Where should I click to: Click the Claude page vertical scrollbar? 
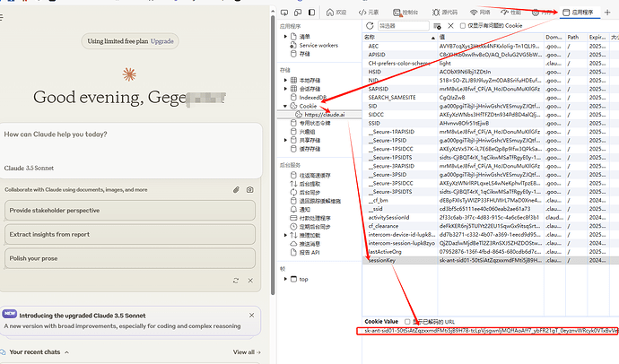point(273,156)
